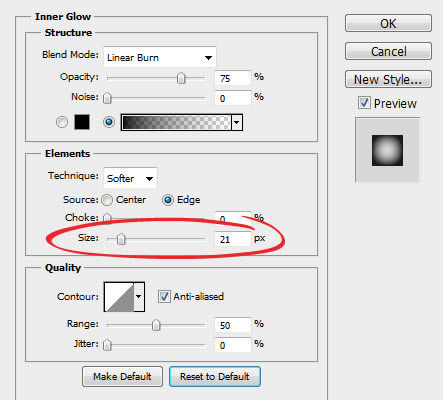Select the solid color radio button
The width and height of the screenshot is (443, 400).
click(62, 122)
